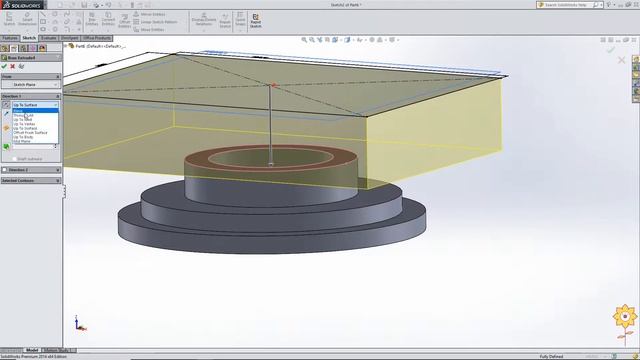640x360 pixels.
Task: Click the Rapid Sketch tool
Action: 256,20
